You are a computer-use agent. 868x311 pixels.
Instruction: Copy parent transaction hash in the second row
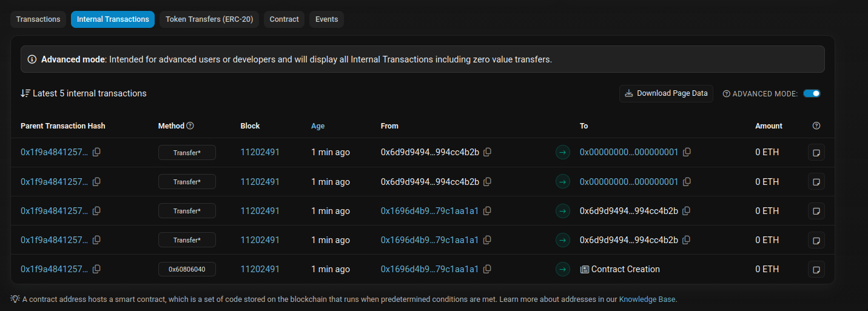(96, 181)
